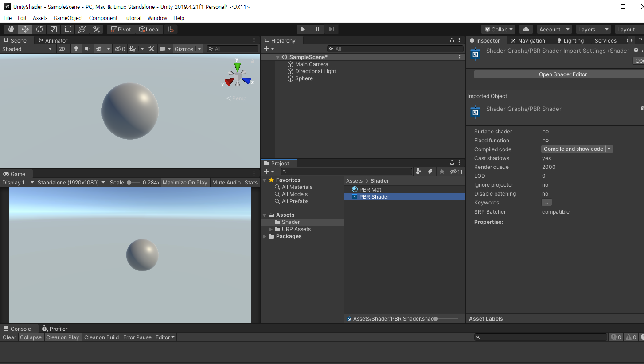Toggle scene effects (skybox, fog)
This screenshot has height=364, width=644.
coord(99,49)
